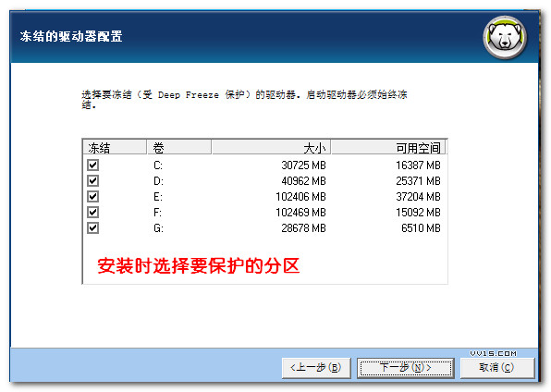Viewport: 551px width, 392px height.
Task: Sort by the 卷 column header
Action: tap(179, 147)
